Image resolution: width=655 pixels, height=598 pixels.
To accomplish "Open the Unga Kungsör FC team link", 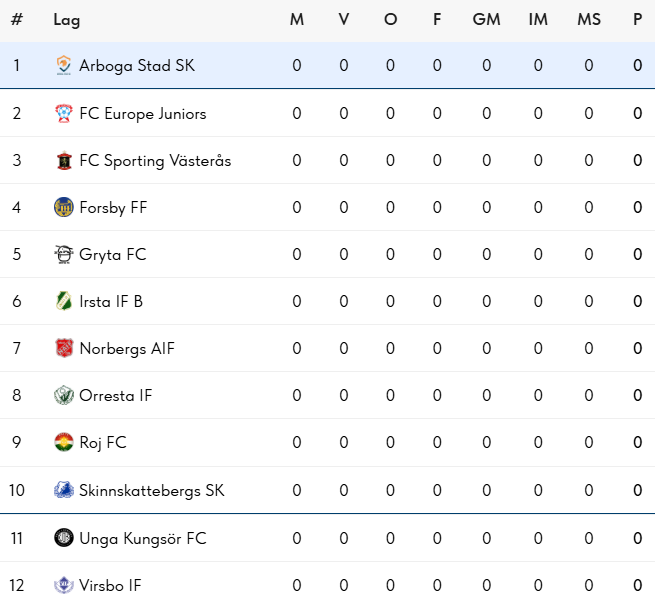I will point(143,539).
